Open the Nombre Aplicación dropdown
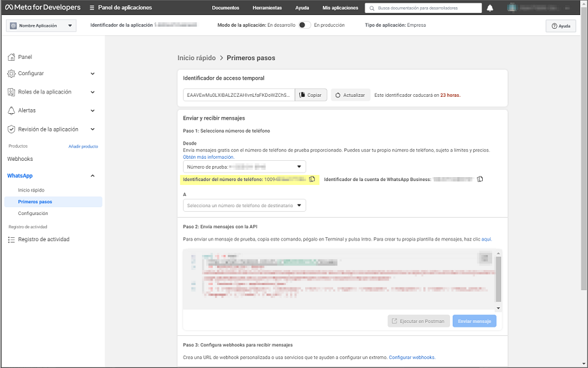Viewport: 588px width, 368px height. (x=41, y=25)
